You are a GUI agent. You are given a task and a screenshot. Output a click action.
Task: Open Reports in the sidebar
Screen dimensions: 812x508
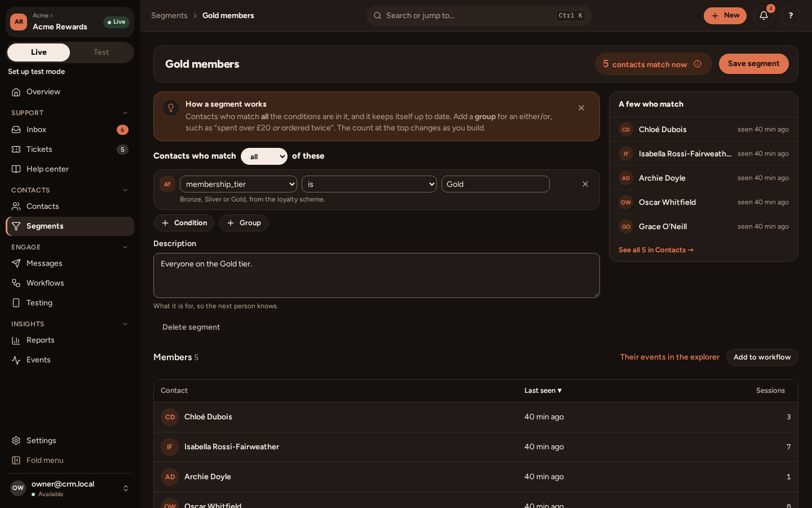[70, 340]
